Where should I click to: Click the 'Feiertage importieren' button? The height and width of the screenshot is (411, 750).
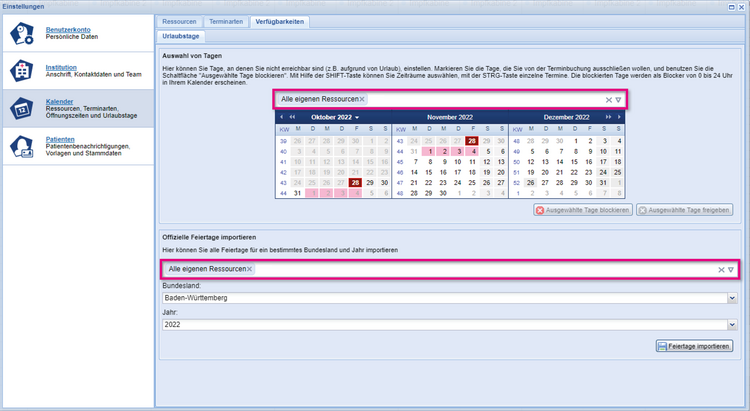point(694,346)
